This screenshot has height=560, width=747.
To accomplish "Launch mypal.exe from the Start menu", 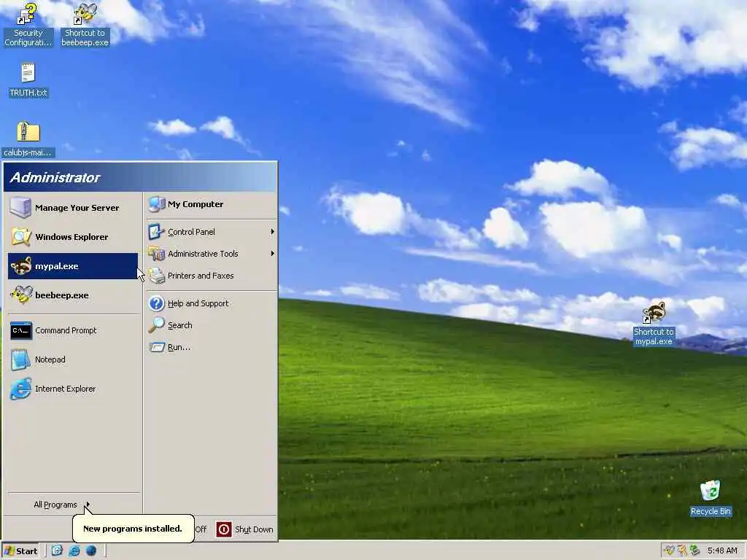I will click(73, 265).
